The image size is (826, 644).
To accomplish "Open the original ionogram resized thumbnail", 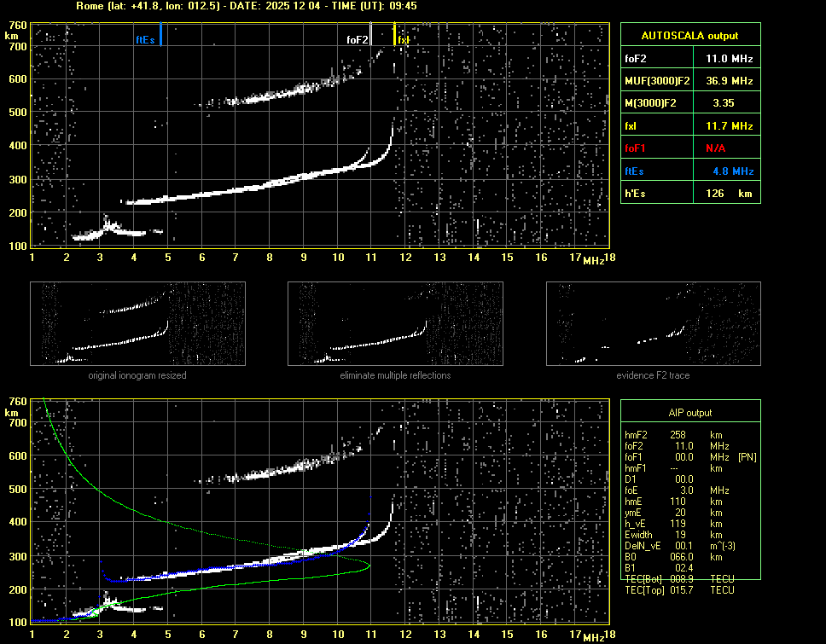I will click(x=137, y=323).
